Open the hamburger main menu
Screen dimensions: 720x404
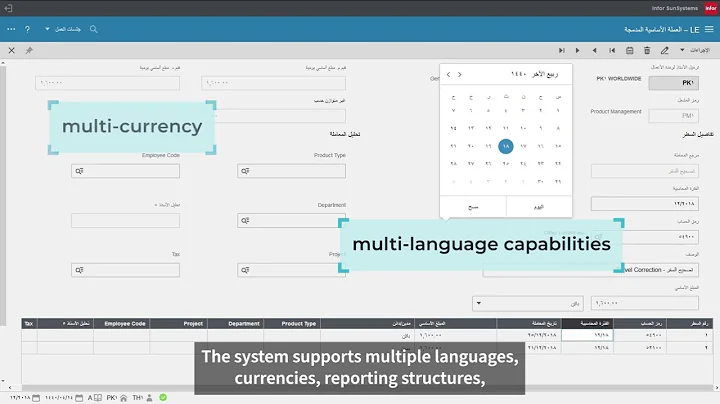tap(709, 29)
